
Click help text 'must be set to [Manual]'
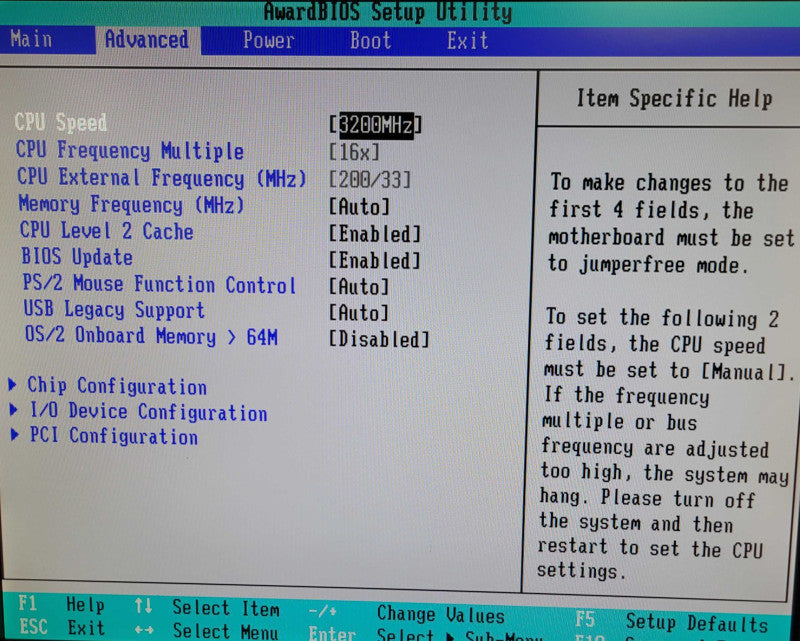click(x=667, y=371)
